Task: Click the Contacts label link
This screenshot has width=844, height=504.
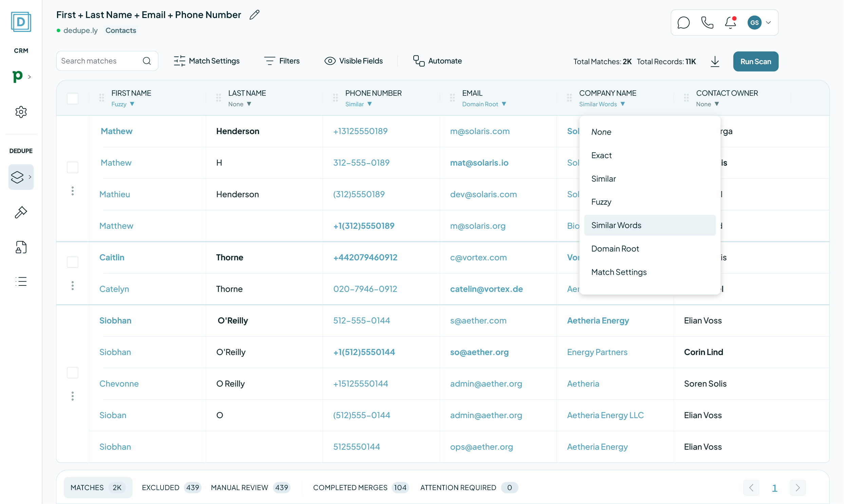Action: [120, 31]
